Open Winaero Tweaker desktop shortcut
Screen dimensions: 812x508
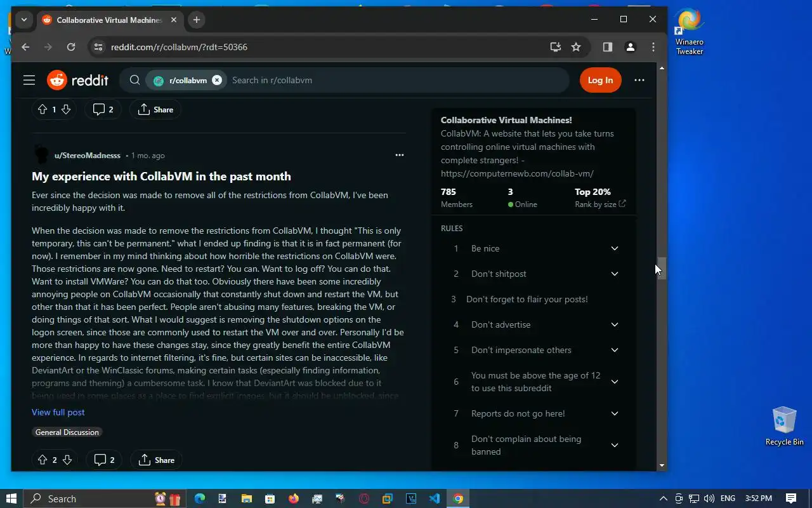(x=690, y=32)
